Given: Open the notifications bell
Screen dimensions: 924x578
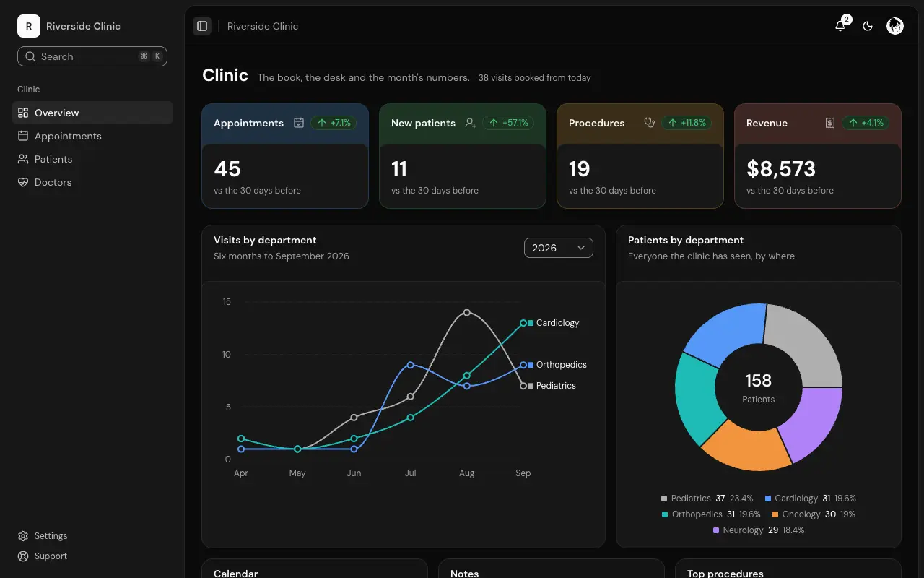Looking at the screenshot, I should coord(840,26).
